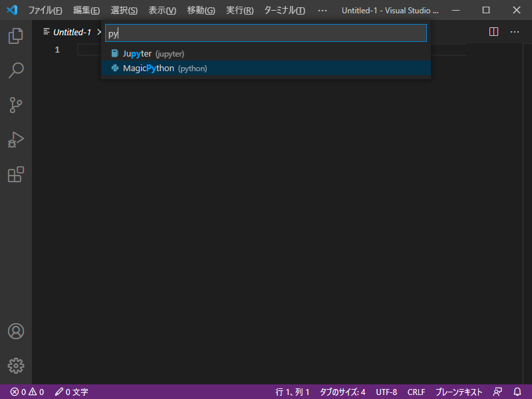Open the ファイル(F) menu
The width and height of the screenshot is (532, 399).
pos(45,10)
